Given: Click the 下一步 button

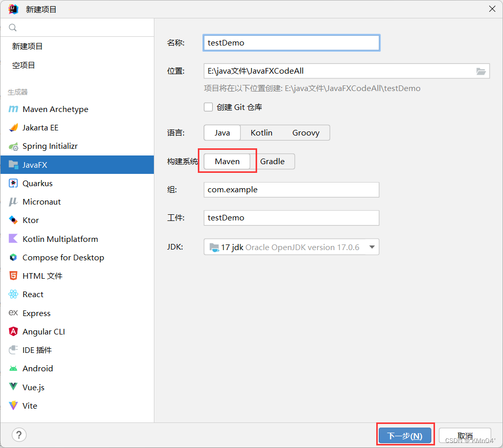Looking at the screenshot, I should pyautogui.click(x=405, y=435).
